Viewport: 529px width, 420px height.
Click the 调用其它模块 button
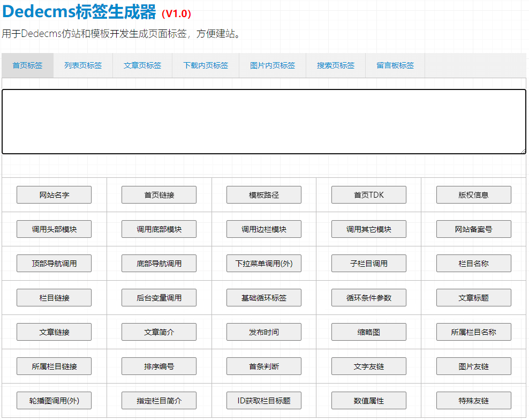[369, 229]
